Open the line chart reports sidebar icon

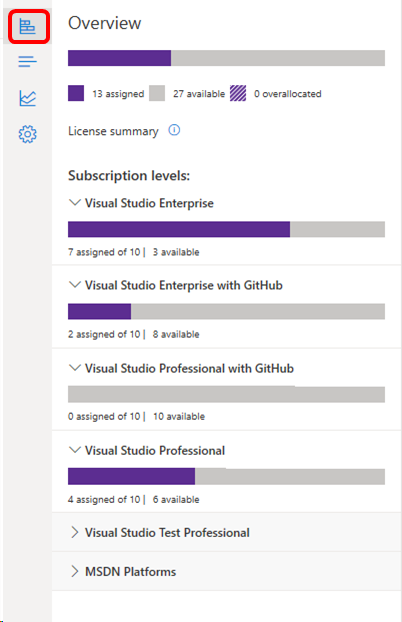(x=27, y=98)
